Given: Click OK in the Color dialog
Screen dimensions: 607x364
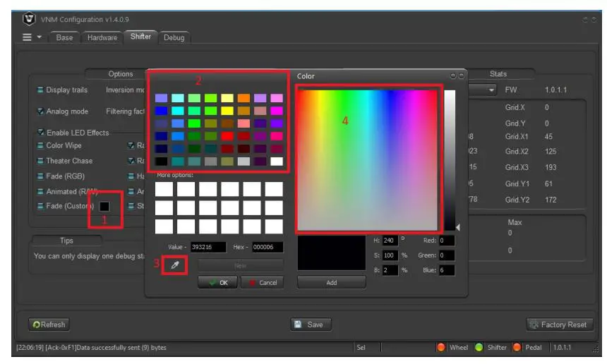Looking at the screenshot, I should point(217,282).
